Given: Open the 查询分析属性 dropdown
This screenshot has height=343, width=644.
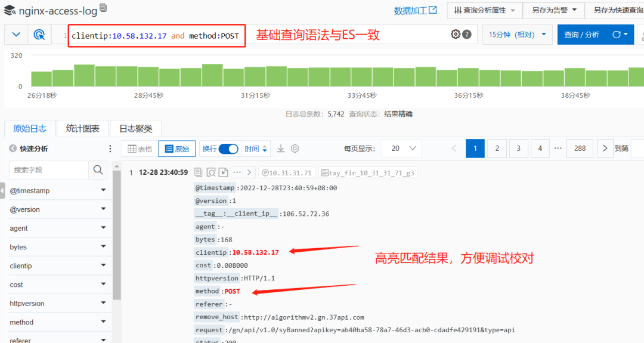Looking at the screenshot, I should pos(485,10).
